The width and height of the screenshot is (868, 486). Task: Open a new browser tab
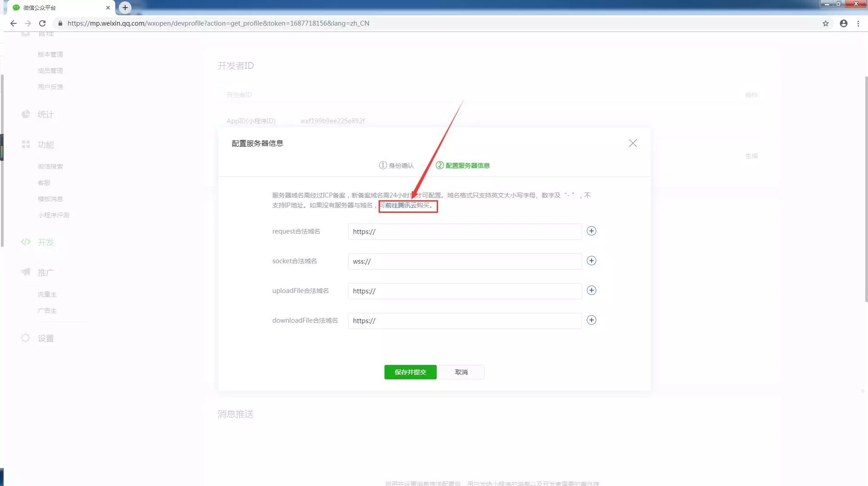pyautogui.click(x=125, y=7)
